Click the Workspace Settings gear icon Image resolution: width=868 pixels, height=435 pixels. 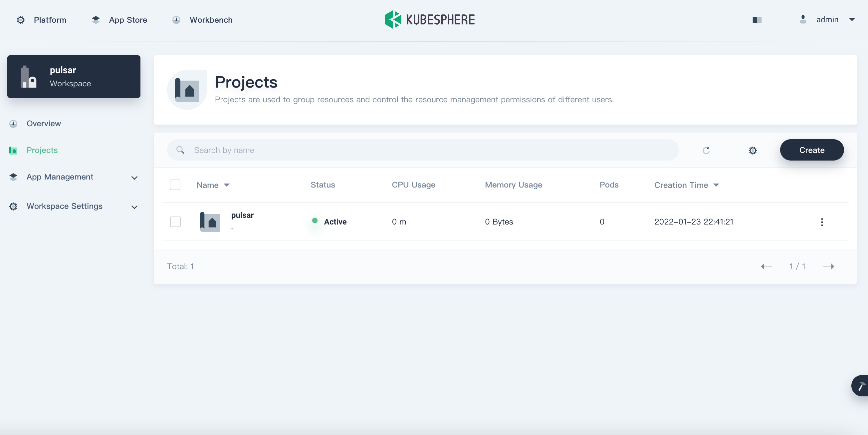13,206
